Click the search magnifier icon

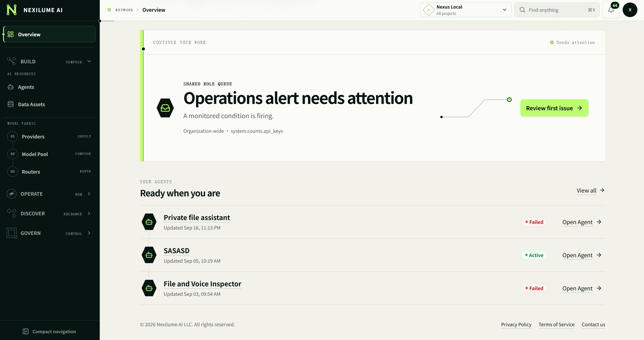(x=522, y=10)
